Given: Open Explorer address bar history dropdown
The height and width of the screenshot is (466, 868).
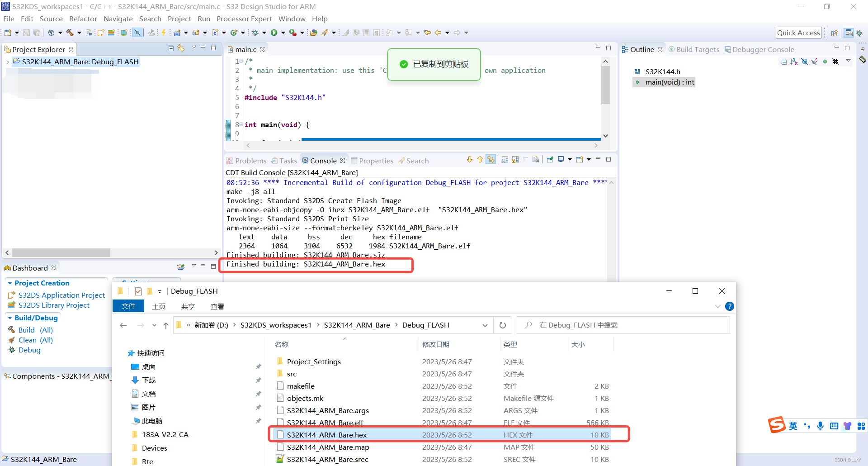Looking at the screenshot, I should [x=485, y=325].
